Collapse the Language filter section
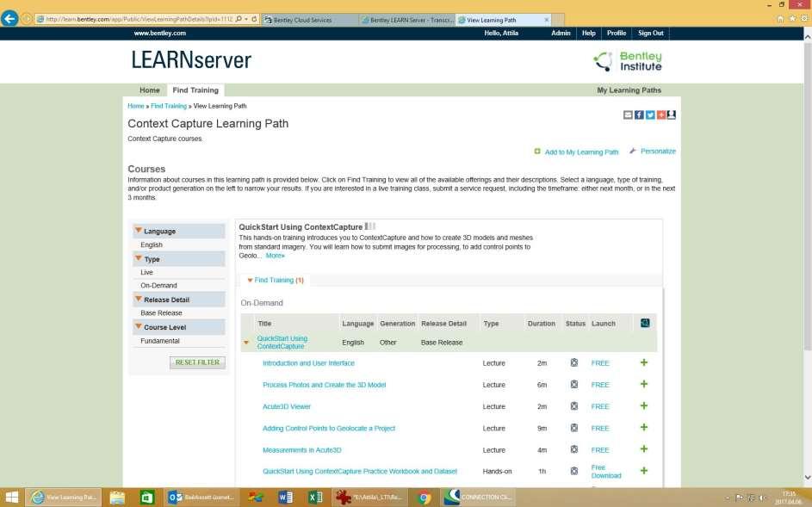 tap(139, 230)
